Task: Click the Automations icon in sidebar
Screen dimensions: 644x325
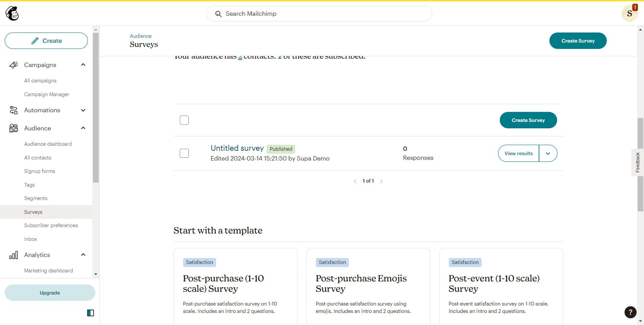Action: point(13,110)
